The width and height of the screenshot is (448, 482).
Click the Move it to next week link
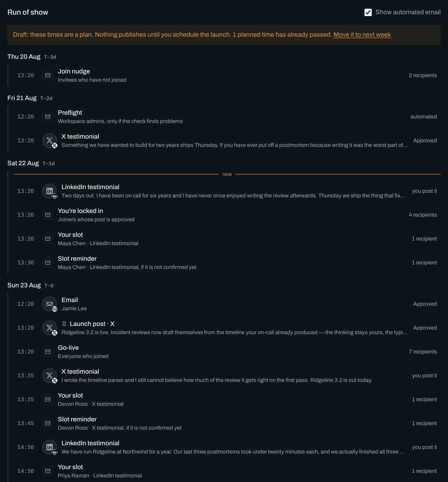tap(362, 35)
